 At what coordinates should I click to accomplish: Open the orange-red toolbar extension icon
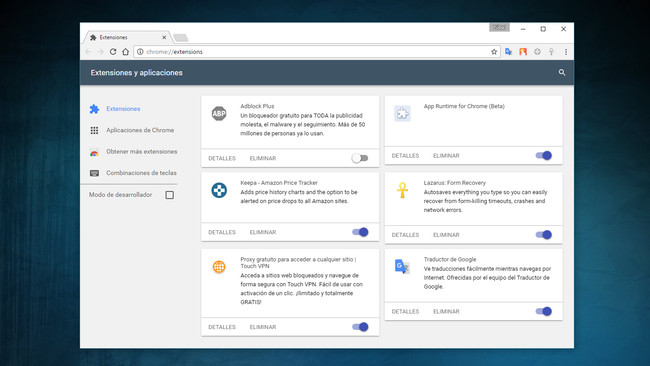pos(523,52)
